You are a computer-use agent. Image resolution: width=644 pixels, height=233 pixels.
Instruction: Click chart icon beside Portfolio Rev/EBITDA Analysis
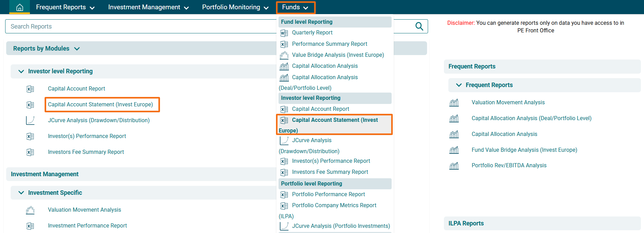454,166
